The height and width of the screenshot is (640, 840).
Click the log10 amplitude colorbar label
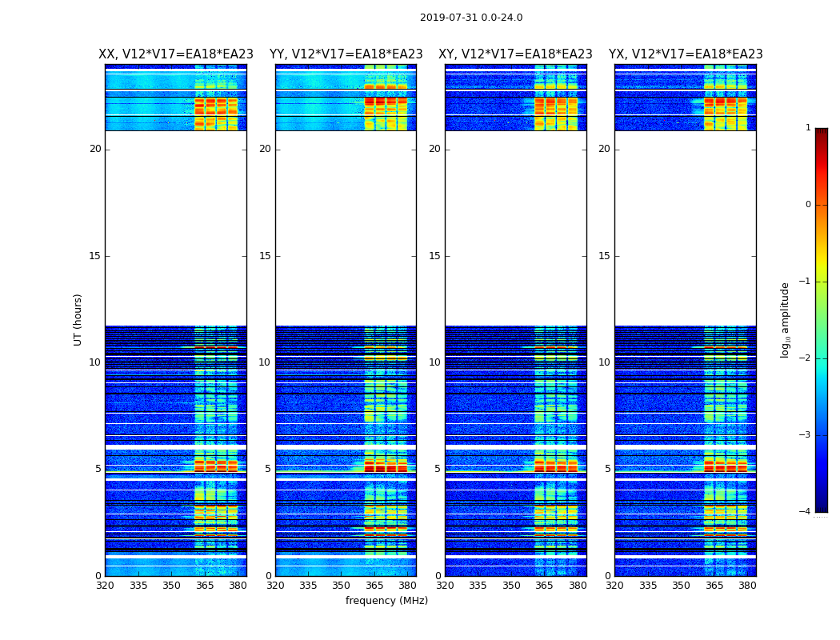[x=785, y=320]
